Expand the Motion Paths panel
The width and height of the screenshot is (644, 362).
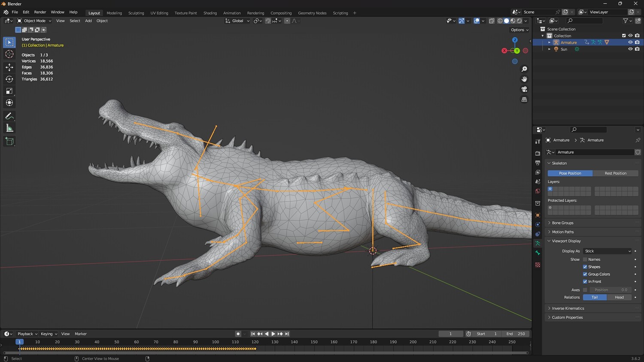562,232
